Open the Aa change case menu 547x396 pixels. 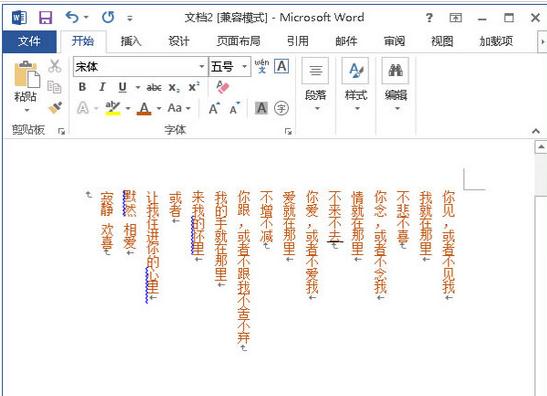(x=179, y=108)
